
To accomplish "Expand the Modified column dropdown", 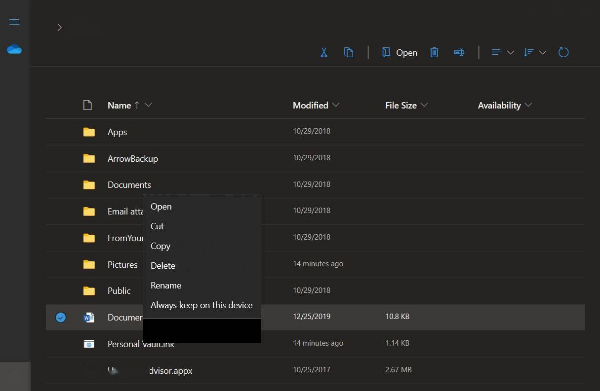I will 336,105.
